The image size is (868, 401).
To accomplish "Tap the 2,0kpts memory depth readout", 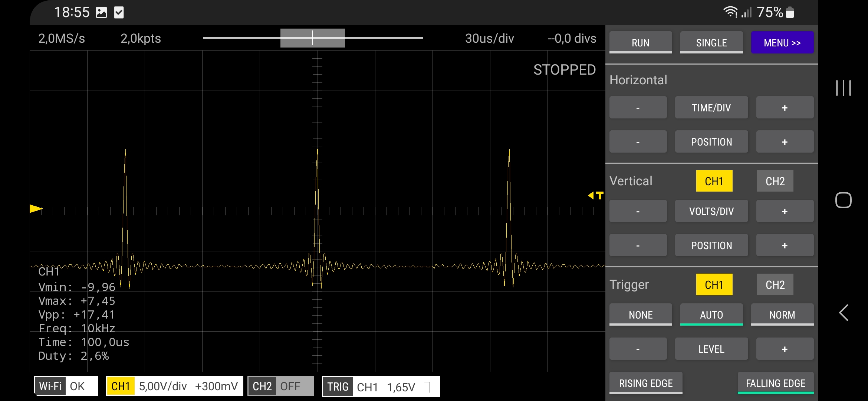I will (x=141, y=38).
